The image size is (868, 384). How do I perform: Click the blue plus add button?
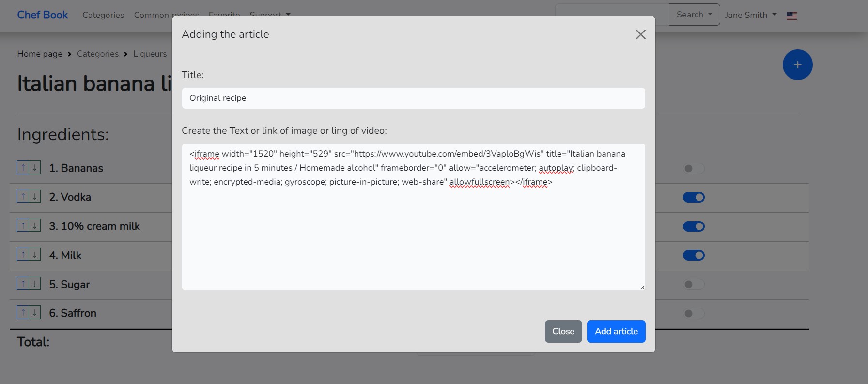(797, 65)
